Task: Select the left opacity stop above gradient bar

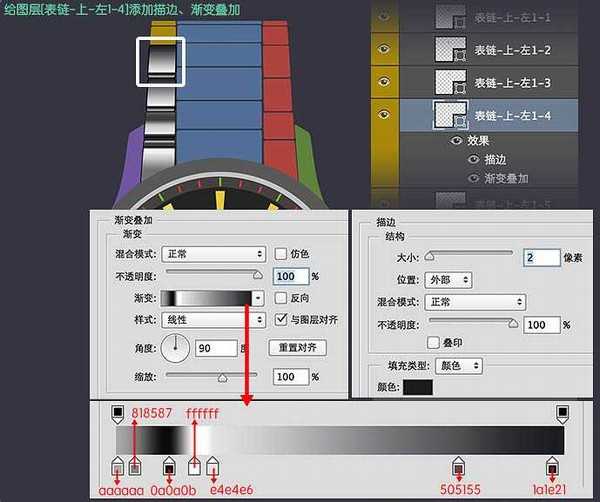Action: pyautogui.click(x=117, y=412)
